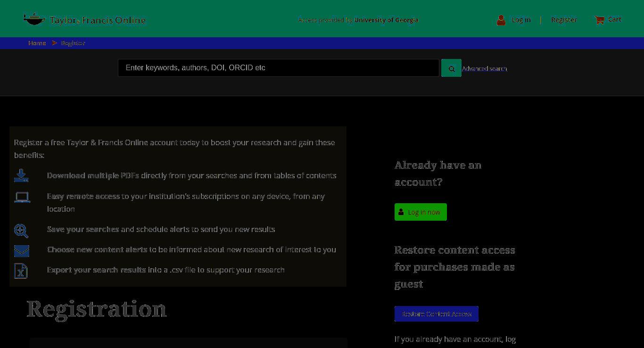Click University of Georgia access text
Image resolution: width=644 pixels, height=348 pixels.
click(x=387, y=20)
